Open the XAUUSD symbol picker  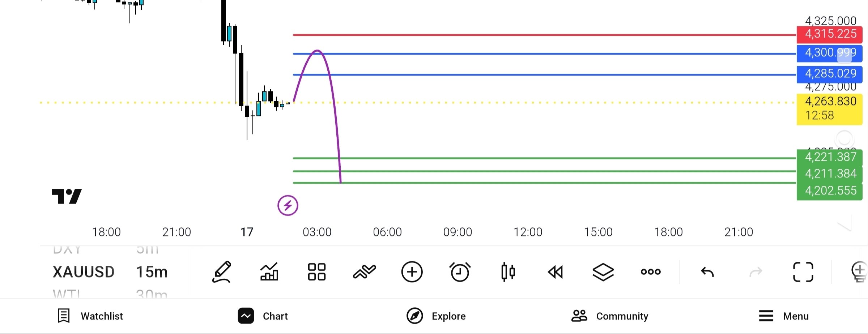click(84, 271)
